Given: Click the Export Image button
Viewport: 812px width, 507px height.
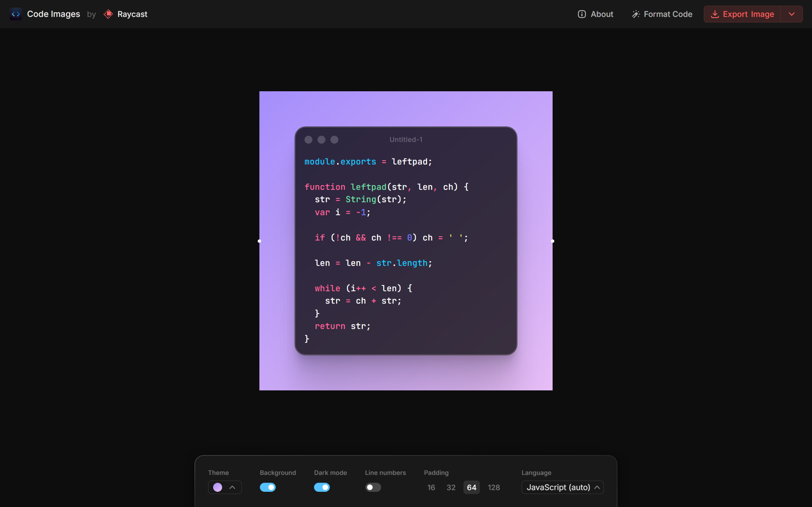Looking at the screenshot, I should pyautogui.click(x=742, y=14).
